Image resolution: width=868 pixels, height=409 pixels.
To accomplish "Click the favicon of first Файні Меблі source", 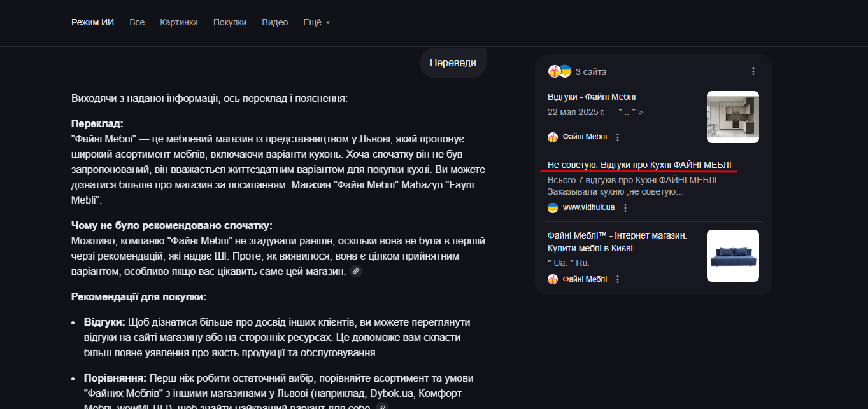I will (x=553, y=137).
